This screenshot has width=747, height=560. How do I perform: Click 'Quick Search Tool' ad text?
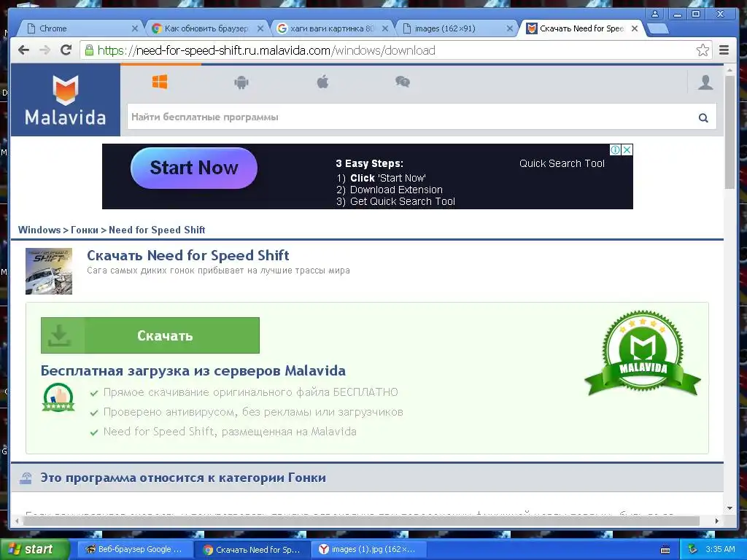tap(562, 163)
